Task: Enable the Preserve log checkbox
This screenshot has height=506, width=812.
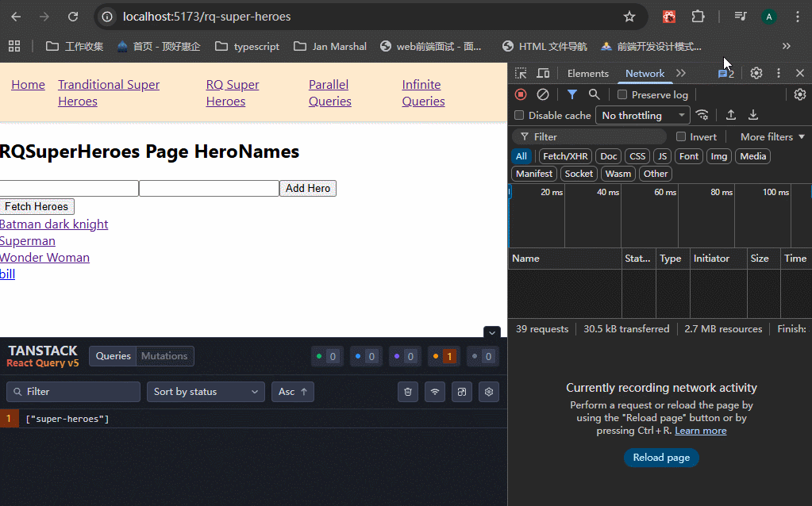Action: coord(622,94)
